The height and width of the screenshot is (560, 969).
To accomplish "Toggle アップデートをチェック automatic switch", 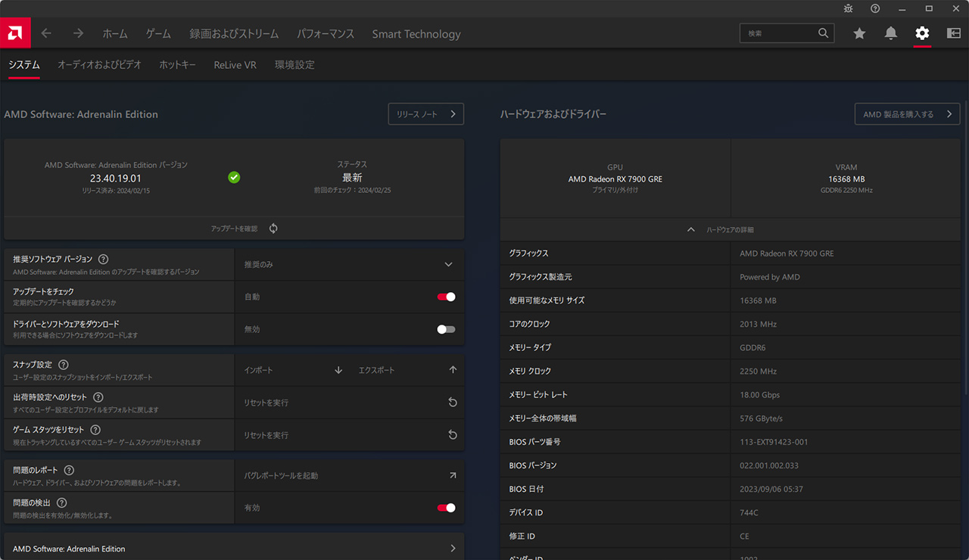I will (447, 297).
